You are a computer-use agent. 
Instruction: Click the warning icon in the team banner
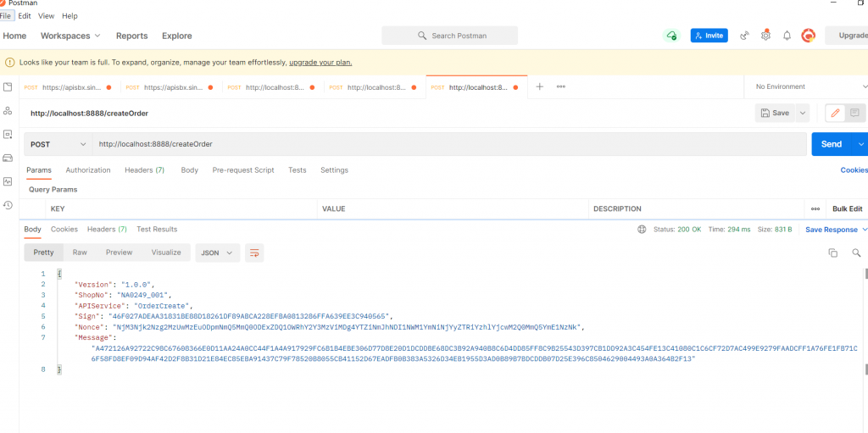pyautogui.click(x=9, y=63)
